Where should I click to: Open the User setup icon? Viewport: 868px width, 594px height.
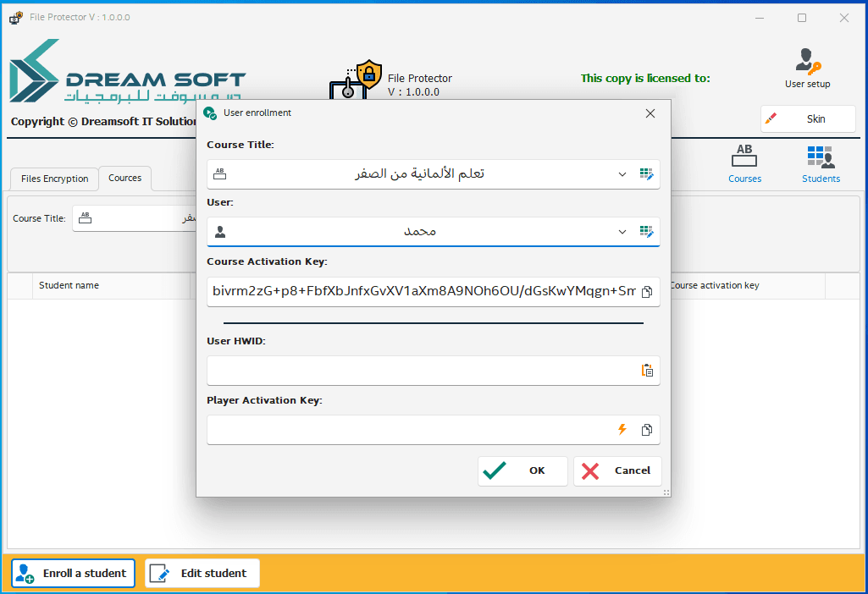(x=807, y=69)
